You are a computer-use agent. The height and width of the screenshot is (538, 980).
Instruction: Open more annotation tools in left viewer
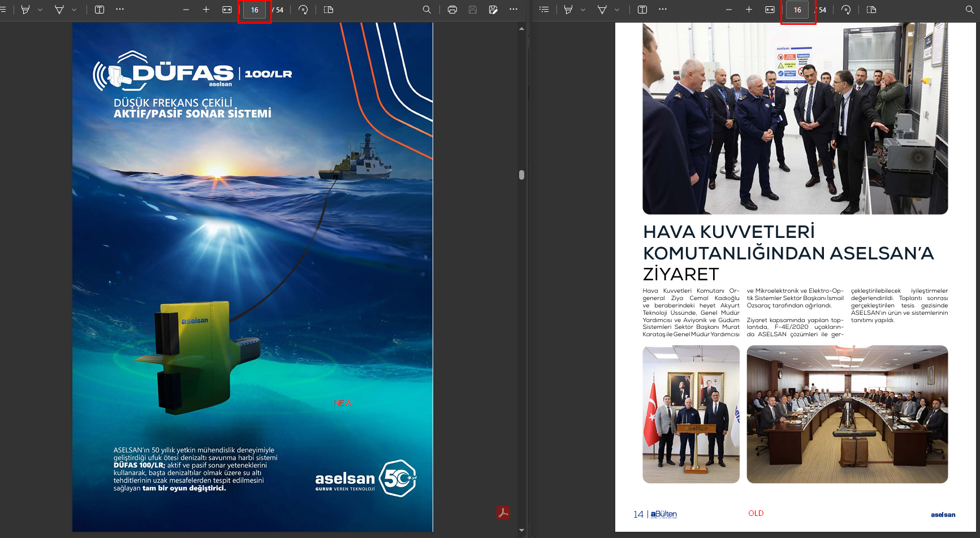coord(120,10)
